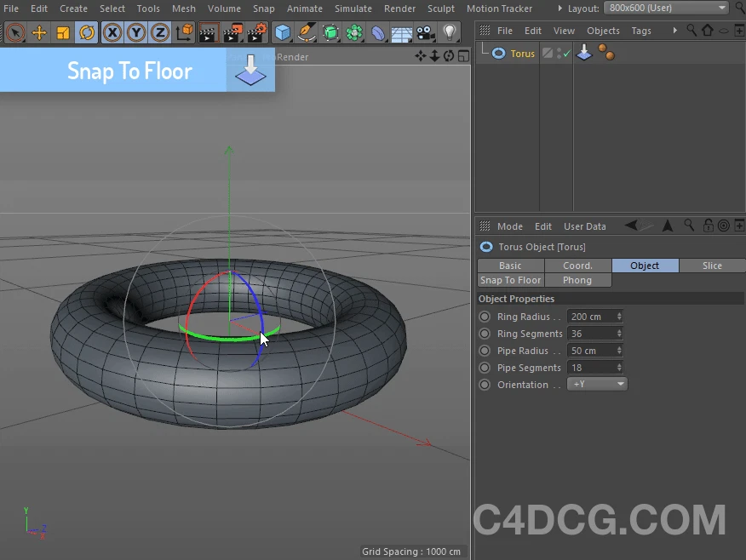Open the 800x600 Layout dropdown
This screenshot has height=560, width=746.
pyautogui.click(x=665, y=8)
